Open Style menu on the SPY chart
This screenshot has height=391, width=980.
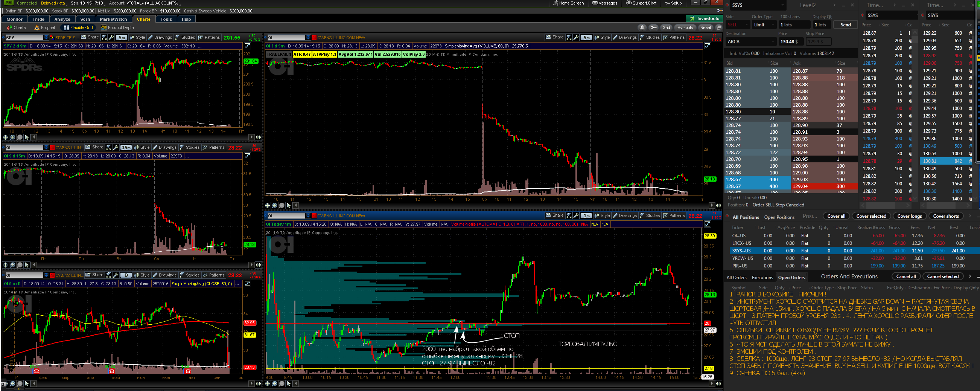pos(138,37)
